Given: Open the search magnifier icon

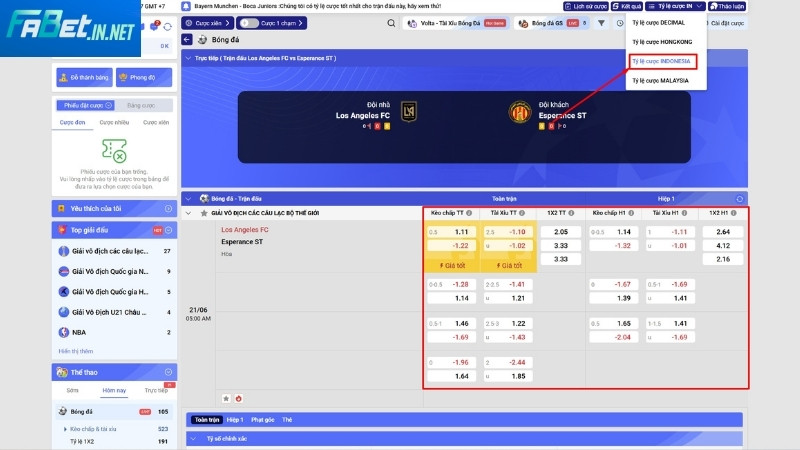Looking at the screenshot, I should pos(391,23).
